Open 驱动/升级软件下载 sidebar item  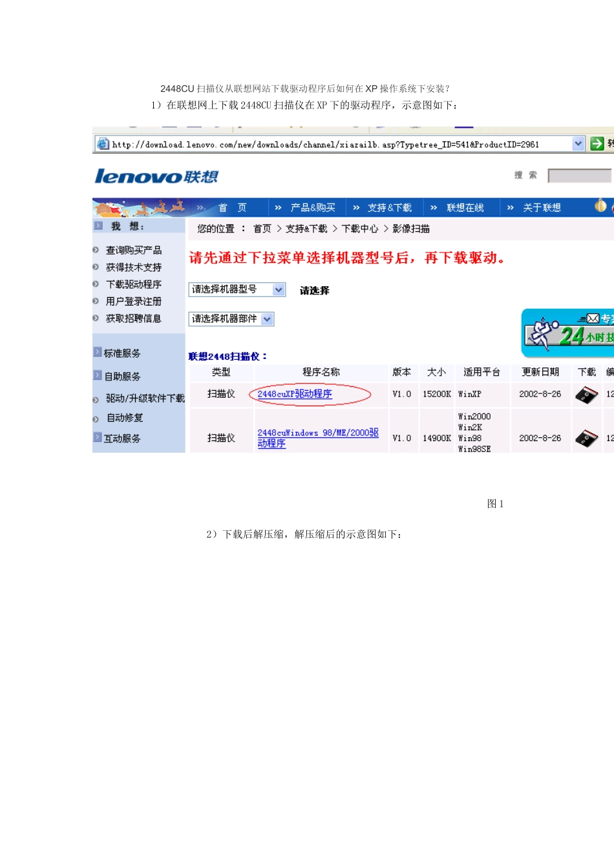(145, 398)
